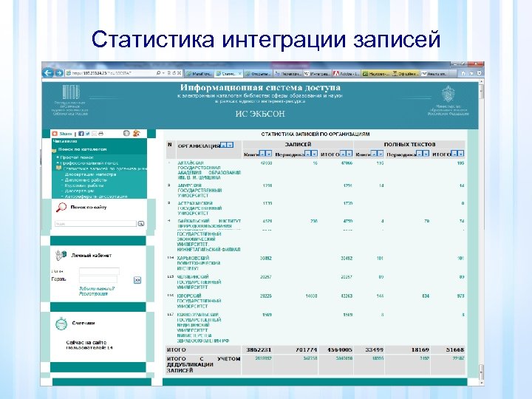Open the Регистрация link
The image size is (532, 399).
(x=93, y=294)
